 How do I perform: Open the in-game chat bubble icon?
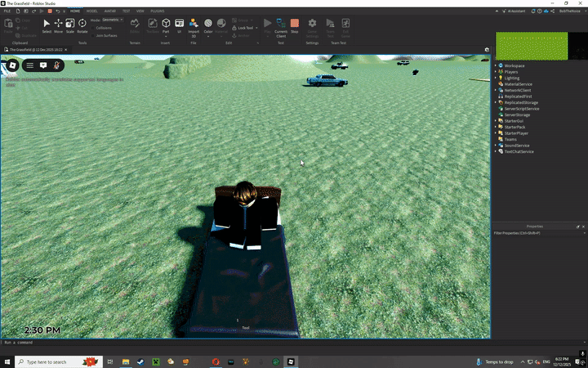click(x=43, y=65)
